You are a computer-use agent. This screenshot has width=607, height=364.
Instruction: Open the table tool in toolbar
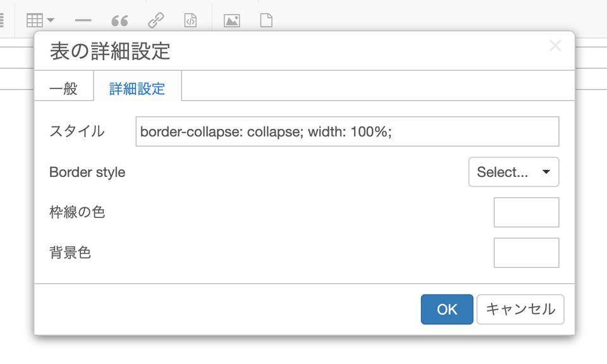(34, 20)
